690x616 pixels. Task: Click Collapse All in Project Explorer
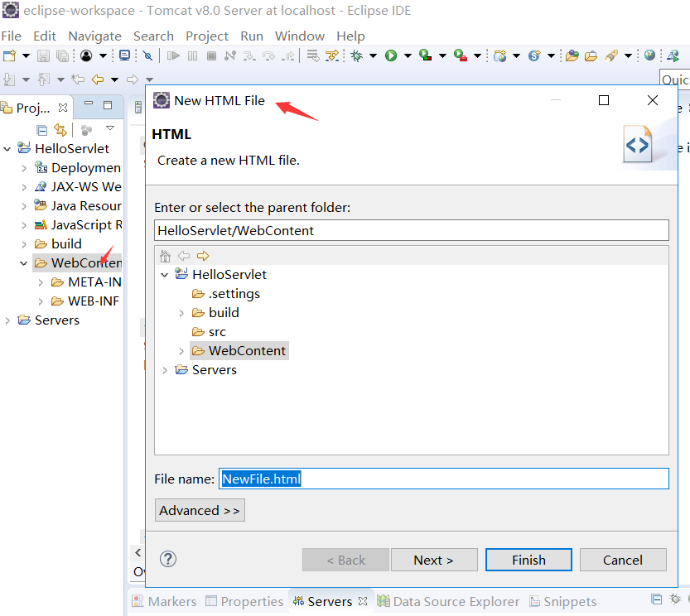(41, 130)
